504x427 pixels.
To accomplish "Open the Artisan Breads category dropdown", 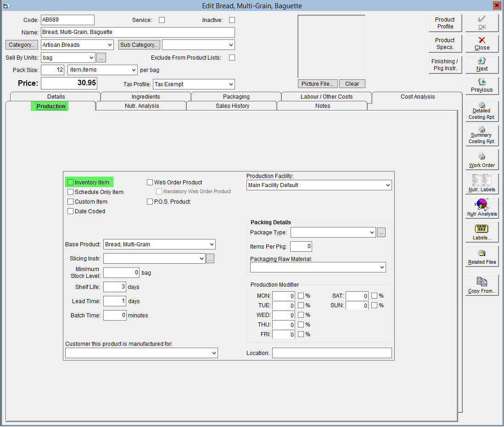I will point(110,45).
